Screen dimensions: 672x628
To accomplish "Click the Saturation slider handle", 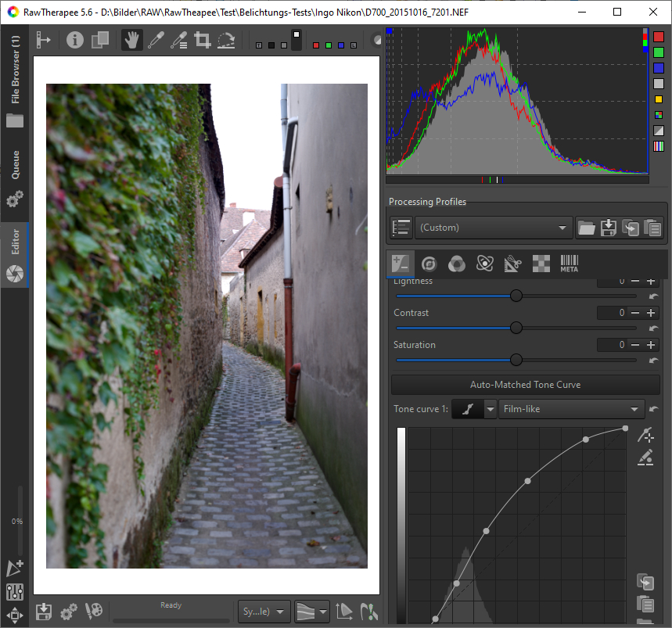I will click(516, 360).
